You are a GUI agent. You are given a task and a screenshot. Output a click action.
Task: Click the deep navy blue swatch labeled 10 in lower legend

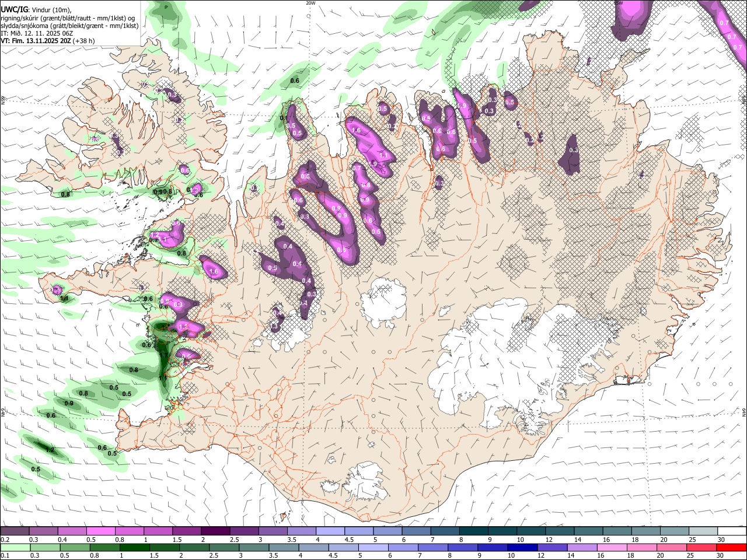[x=523, y=548]
